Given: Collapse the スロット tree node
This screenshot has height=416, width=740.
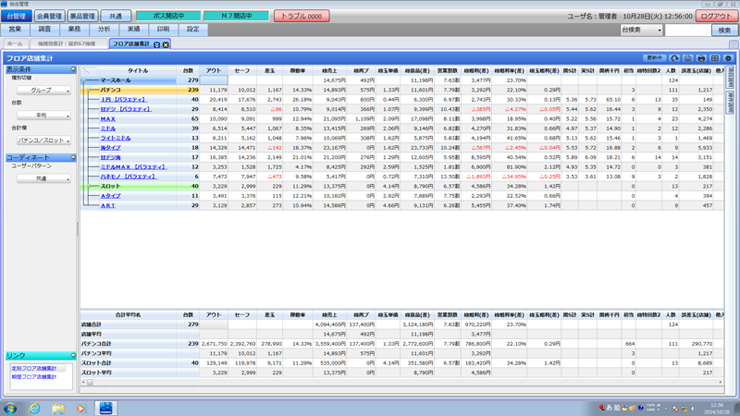Looking at the screenshot, I should click(89, 186).
